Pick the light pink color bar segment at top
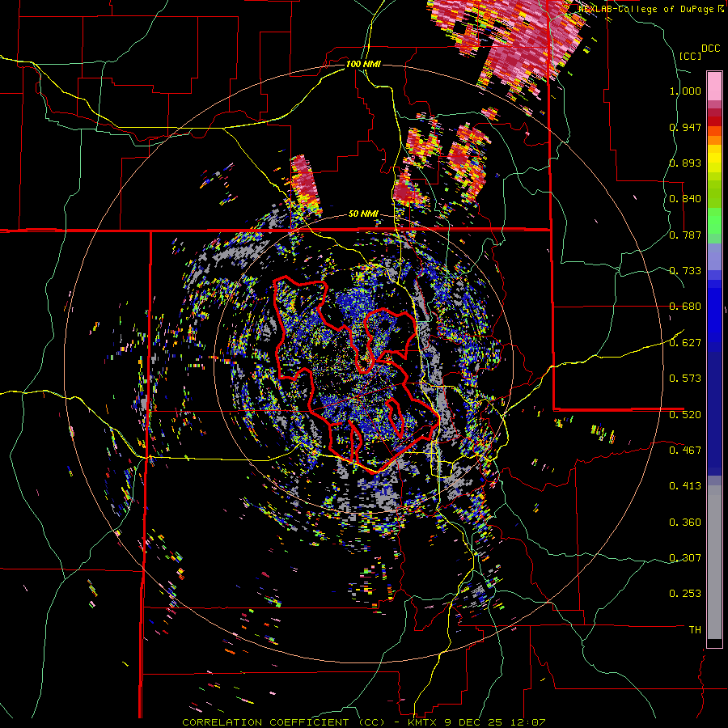The height and width of the screenshot is (728, 728). 714,87
